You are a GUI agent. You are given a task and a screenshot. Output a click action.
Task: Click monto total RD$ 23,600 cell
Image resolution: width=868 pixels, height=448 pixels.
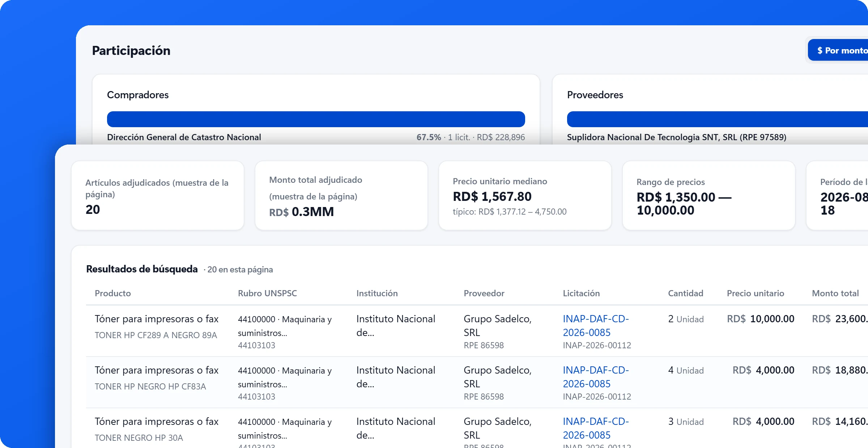click(840, 319)
